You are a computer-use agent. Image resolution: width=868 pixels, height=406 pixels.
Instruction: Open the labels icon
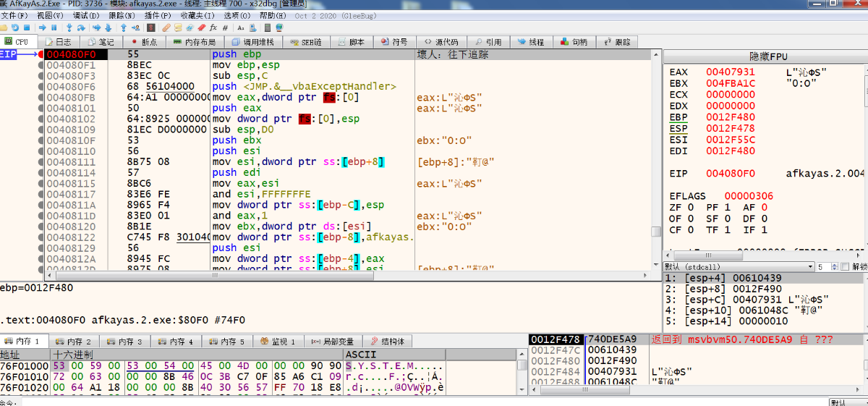[x=190, y=28]
